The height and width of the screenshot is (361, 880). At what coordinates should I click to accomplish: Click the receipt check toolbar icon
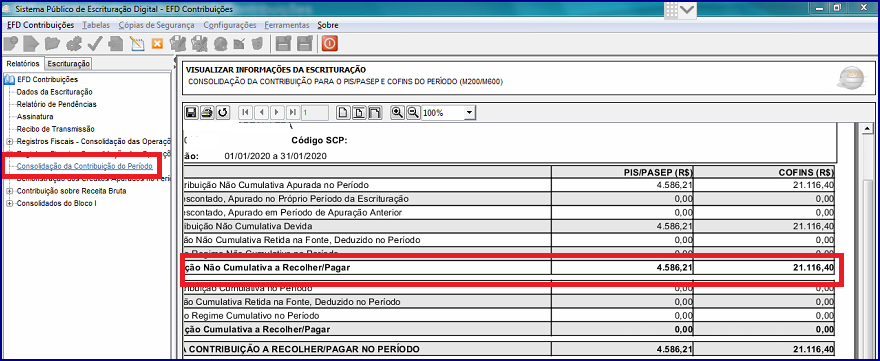pyautogui.click(x=239, y=43)
